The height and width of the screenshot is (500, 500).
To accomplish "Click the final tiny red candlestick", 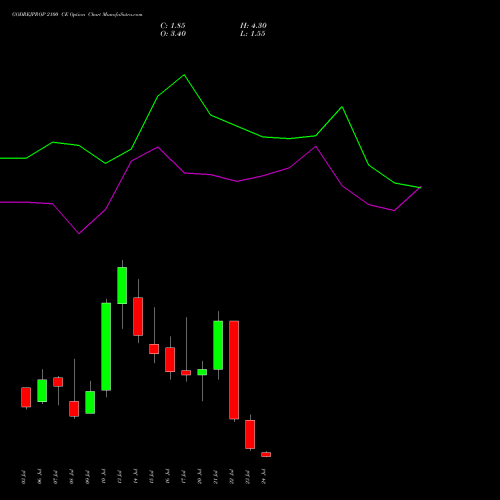I will tap(266, 454).
